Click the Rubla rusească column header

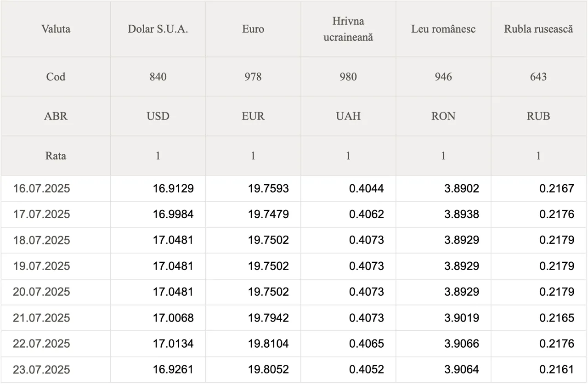point(538,29)
